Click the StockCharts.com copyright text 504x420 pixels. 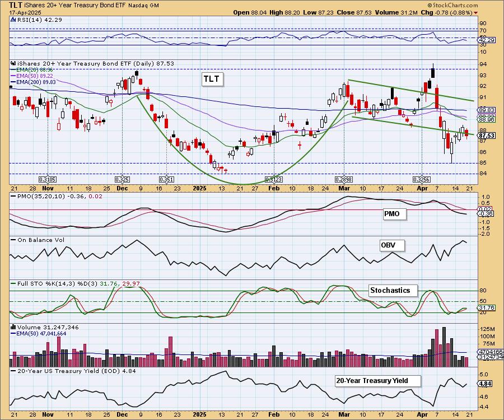click(x=452, y=5)
